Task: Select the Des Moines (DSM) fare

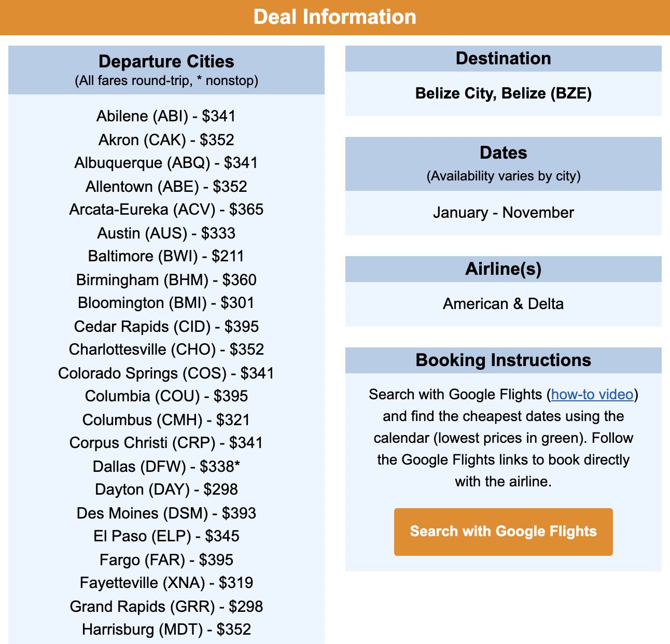Action: coord(166,513)
